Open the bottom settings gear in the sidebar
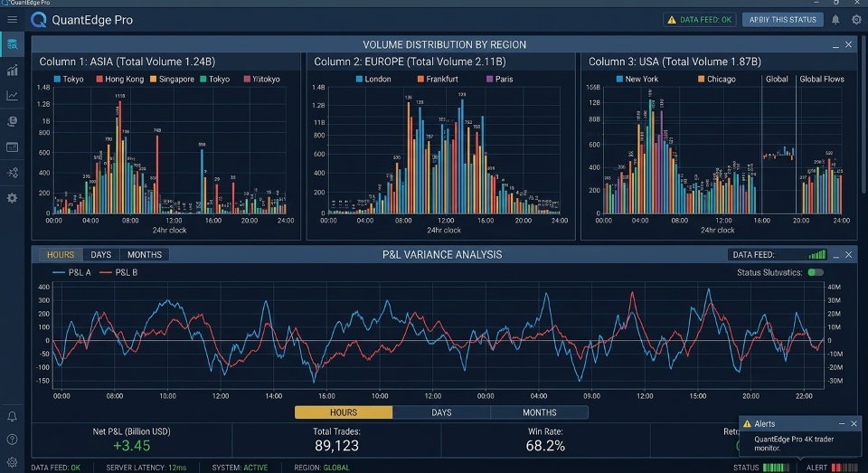 12,462
